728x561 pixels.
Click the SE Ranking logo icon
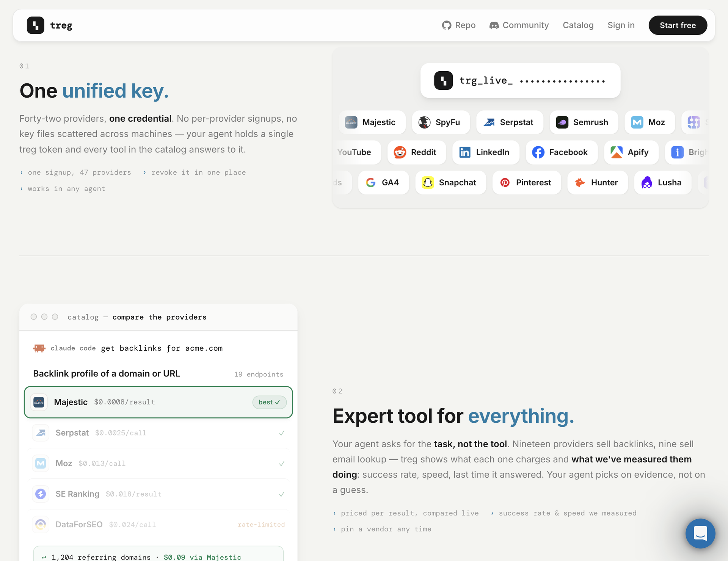pyautogui.click(x=41, y=494)
